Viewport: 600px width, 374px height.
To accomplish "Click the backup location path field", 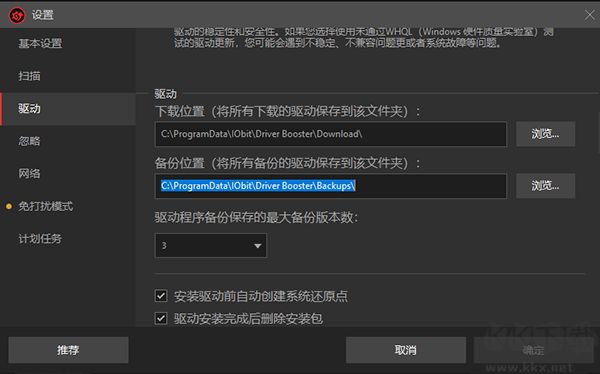I will click(x=331, y=186).
